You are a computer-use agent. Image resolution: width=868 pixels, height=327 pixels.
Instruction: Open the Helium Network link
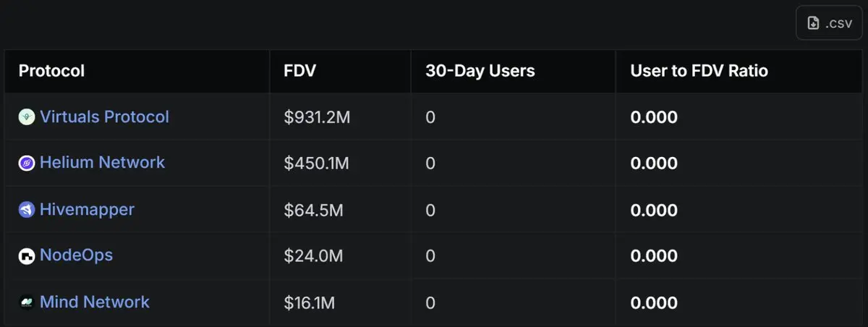pyautogui.click(x=102, y=163)
